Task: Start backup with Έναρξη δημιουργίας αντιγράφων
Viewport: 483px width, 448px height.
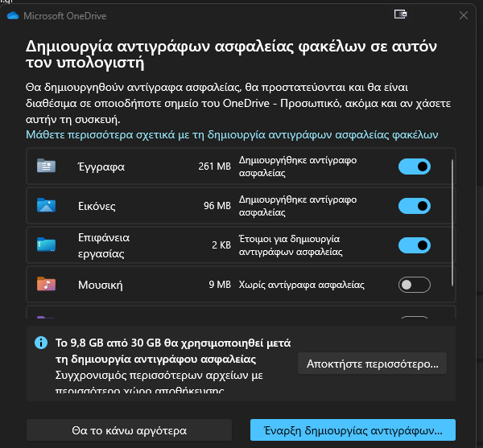Action: pyautogui.click(x=353, y=430)
